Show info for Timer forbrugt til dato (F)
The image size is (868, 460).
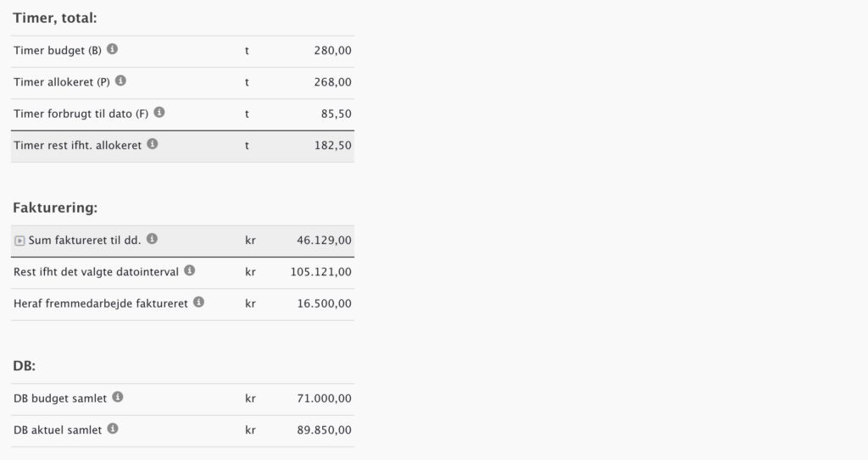click(x=159, y=113)
